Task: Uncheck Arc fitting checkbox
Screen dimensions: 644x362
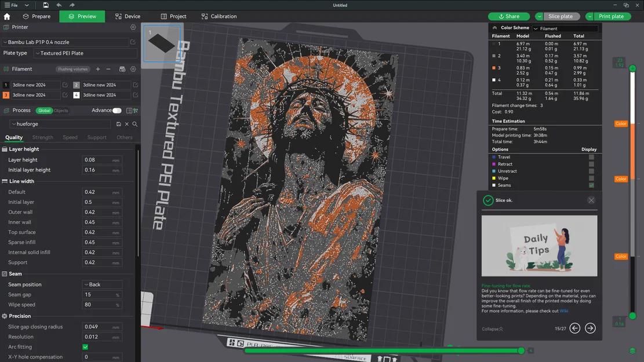Action: coord(85,347)
